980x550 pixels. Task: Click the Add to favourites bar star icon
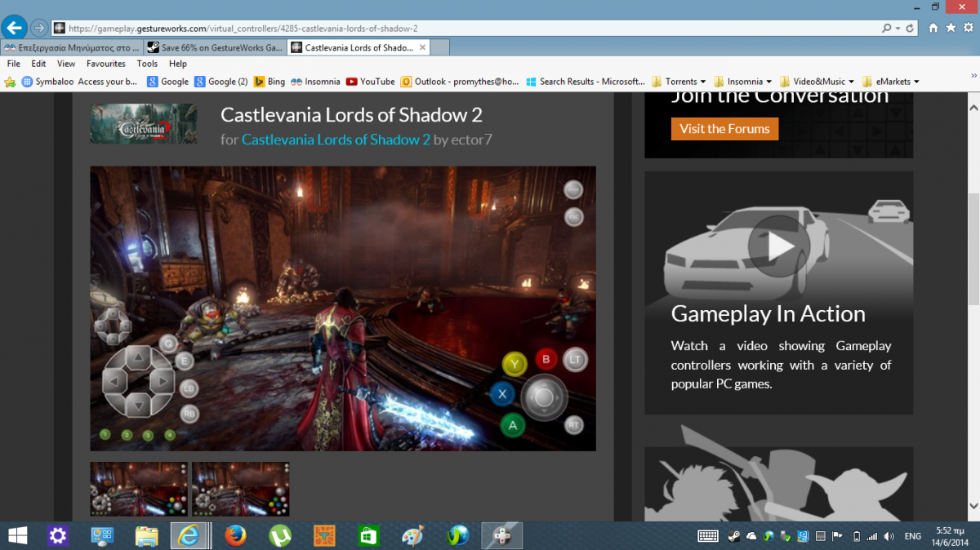tap(10, 82)
